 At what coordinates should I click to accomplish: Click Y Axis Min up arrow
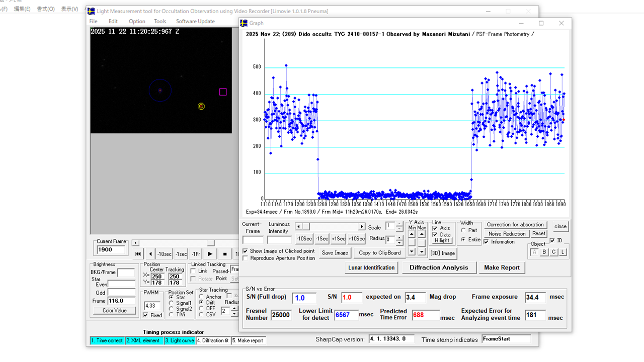(412, 234)
